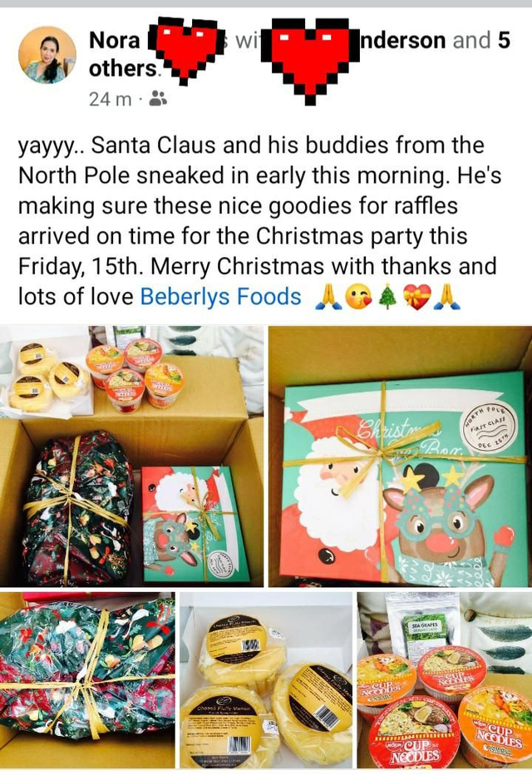Click the first praying hands emoji
Screen dimensions: 532x775
(328, 297)
